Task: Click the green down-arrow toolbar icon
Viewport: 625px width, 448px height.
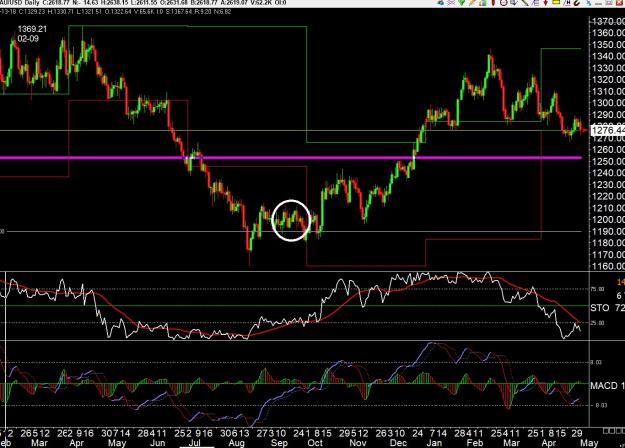Action: pyautogui.click(x=462, y=2)
